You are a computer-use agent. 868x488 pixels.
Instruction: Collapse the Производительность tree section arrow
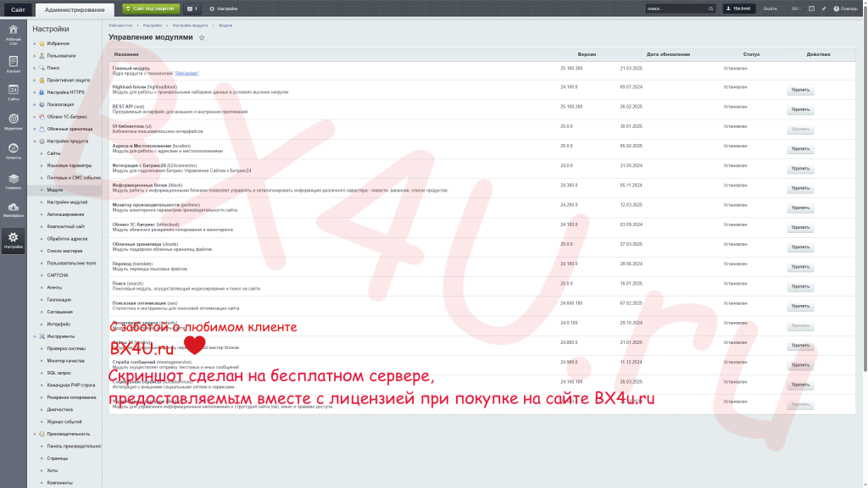click(x=34, y=434)
